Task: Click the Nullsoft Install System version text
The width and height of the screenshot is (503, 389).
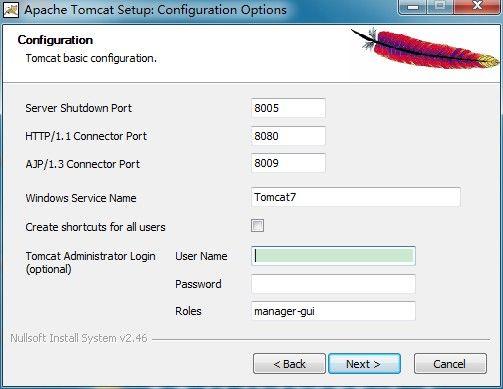Action: coord(79,338)
